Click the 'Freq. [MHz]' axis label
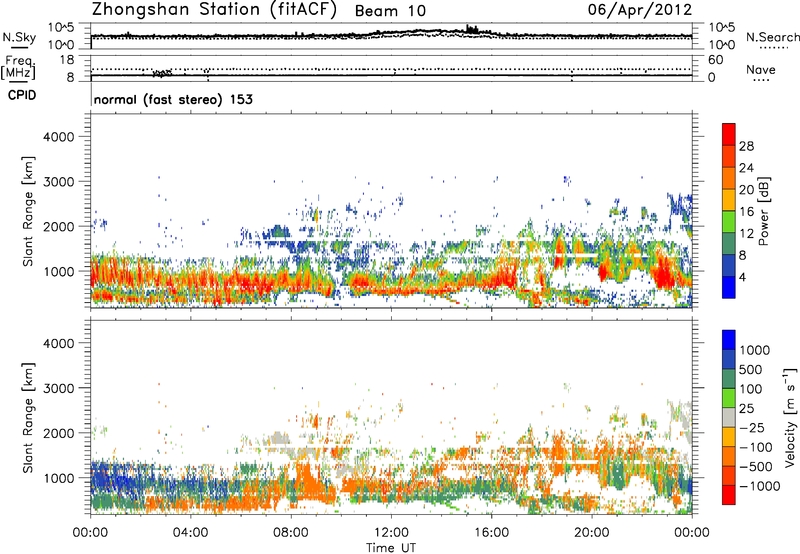 pos(19,67)
